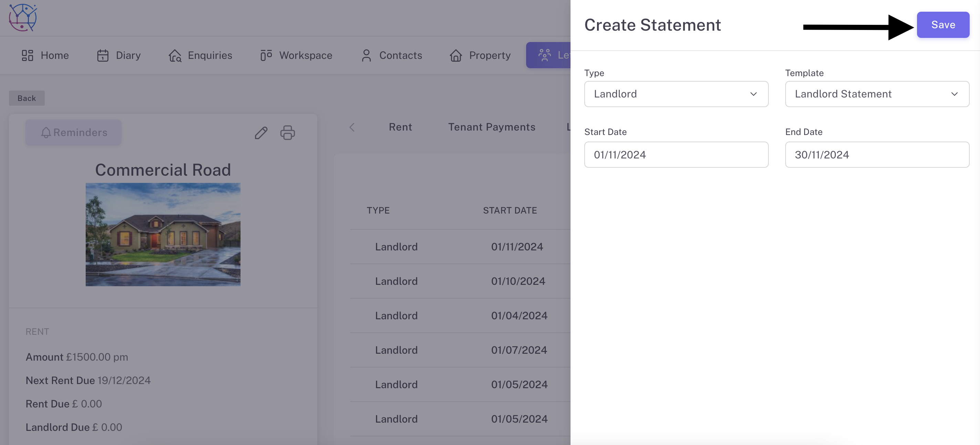Click the pencil edit icon
Image resolution: width=980 pixels, height=445 pixels.
(x=261, y=133)
